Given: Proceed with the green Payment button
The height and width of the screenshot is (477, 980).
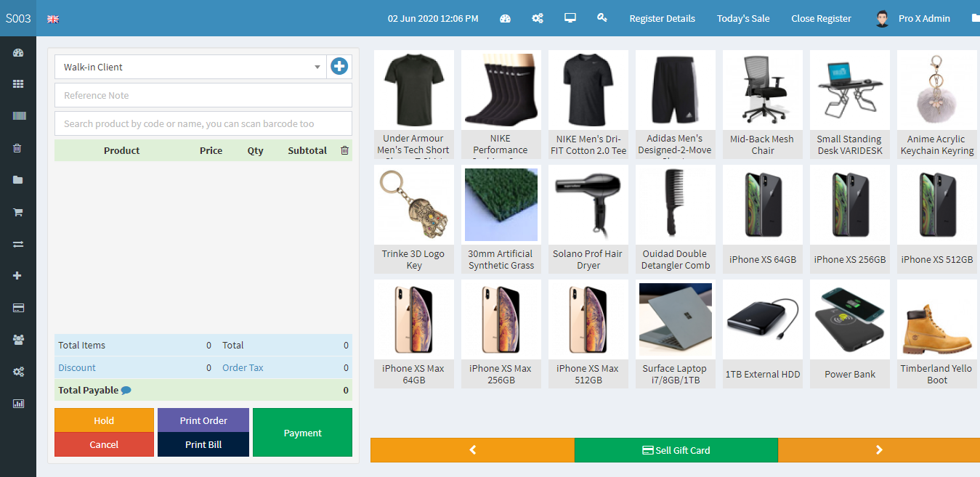Looking at the screenshot, I should coord(302,433).
